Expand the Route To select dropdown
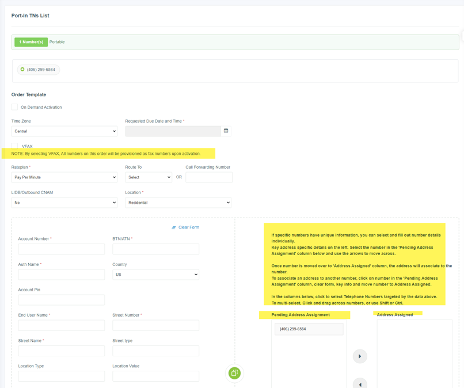Image resolution: width=464 pixels, height=388 pixels. click(149, 177)
